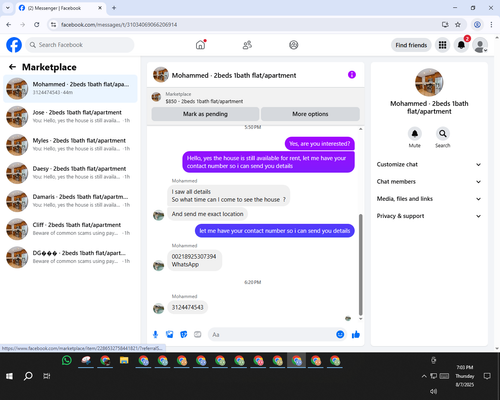Send a thumbs-up like

(356, 334)
